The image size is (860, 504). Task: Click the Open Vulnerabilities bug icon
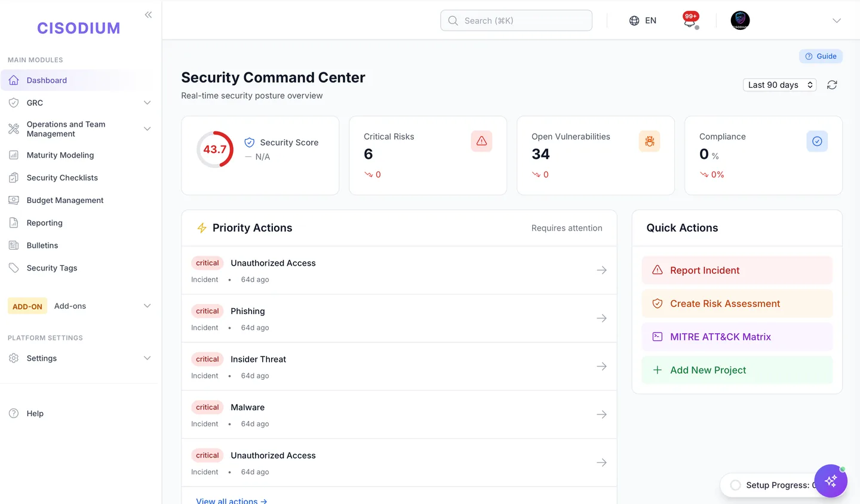[649, 141]
